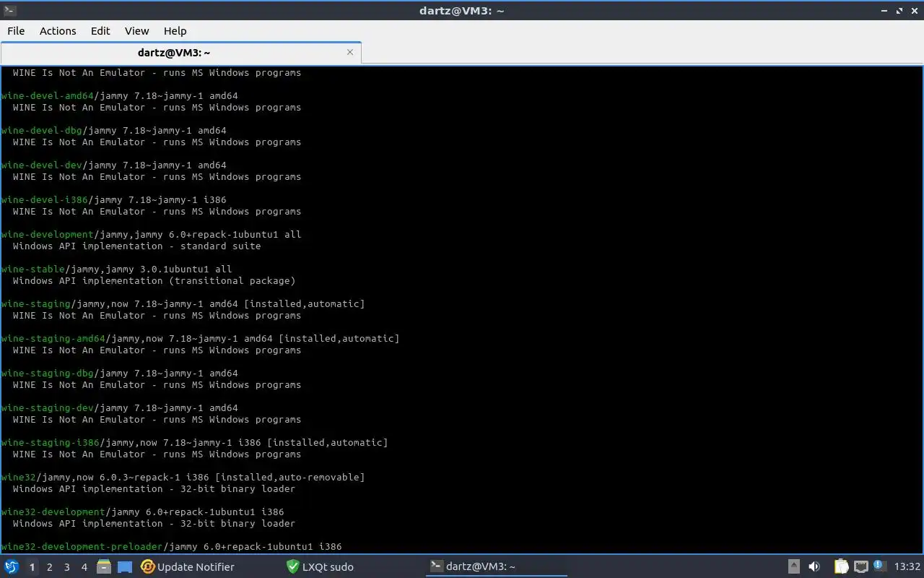Switch to desktop 1
924x578 pixels.
coord(32,567)
